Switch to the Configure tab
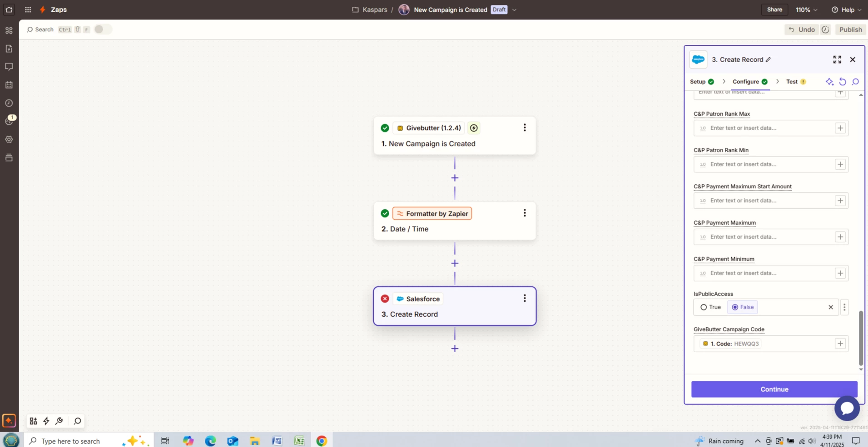 [750, 82]
